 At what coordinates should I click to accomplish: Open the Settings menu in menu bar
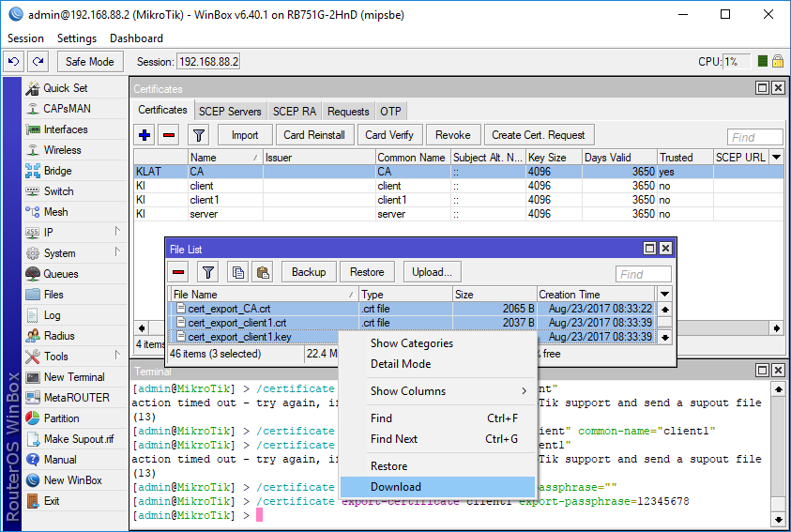click(77, 38)
